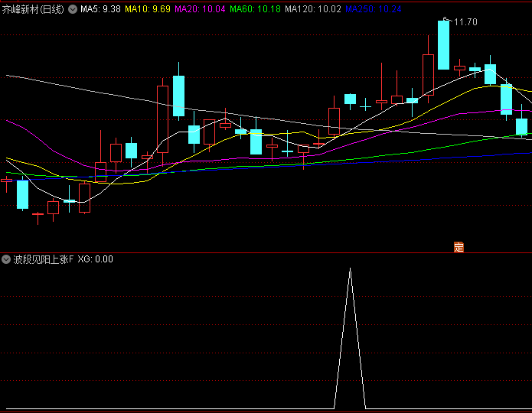Image resolution: width=532 pixels, height=413 pixels.
Task: Click the hollow red candle under the signal spike
Action: tap(334, 121)
